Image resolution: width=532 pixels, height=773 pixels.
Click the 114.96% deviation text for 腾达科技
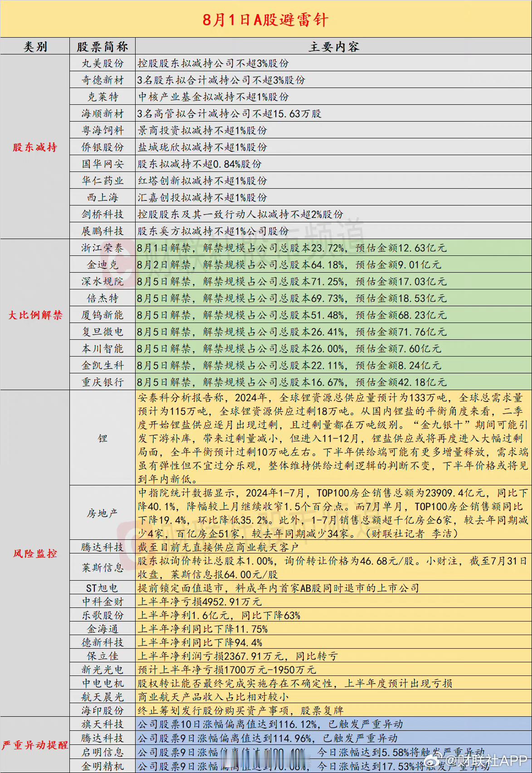pyautogui.click(x=268, y=739)
